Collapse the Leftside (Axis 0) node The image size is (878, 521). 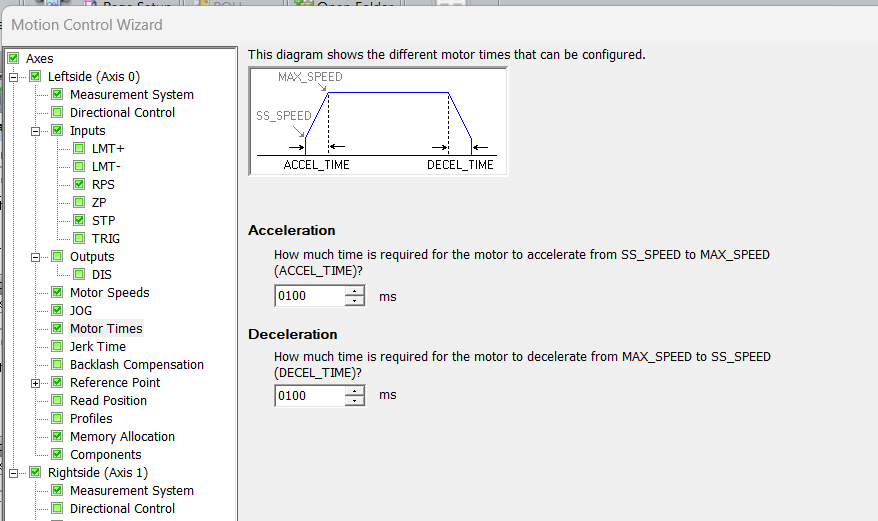(14, 77)
